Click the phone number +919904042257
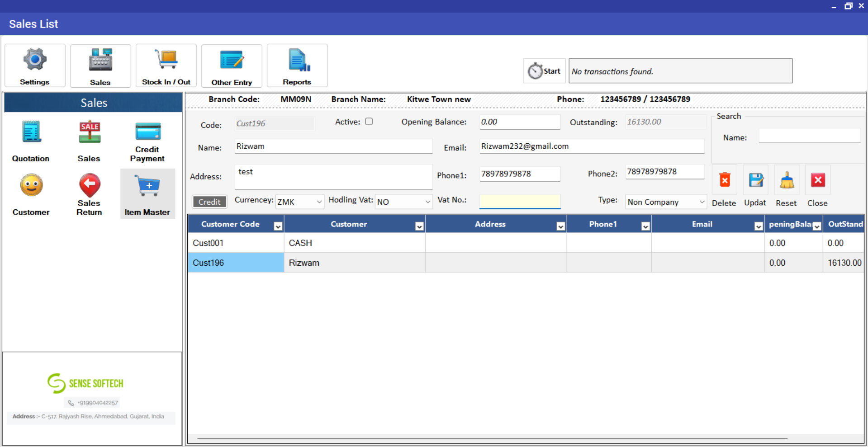The width and height of the screenshot is (868, 447). pyautogui.click(x=97, y=403)
